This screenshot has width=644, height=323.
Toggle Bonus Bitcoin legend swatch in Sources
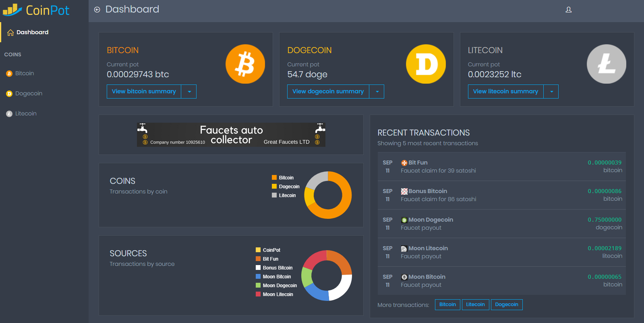click(258, 267)
